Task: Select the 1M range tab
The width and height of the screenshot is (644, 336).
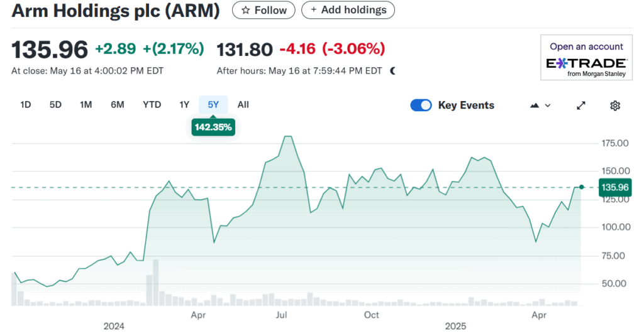Action: point(86,105)
